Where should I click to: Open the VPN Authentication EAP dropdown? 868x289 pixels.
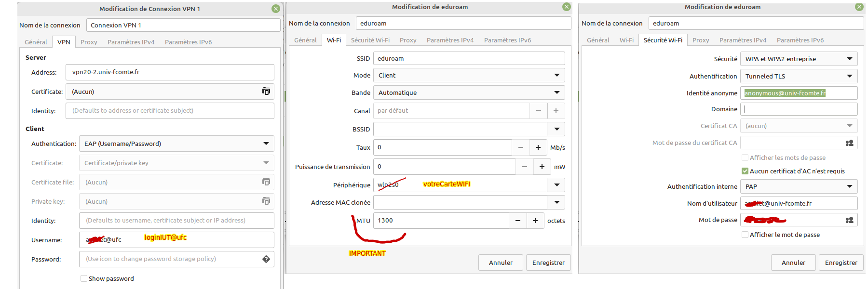coord(176,144)
